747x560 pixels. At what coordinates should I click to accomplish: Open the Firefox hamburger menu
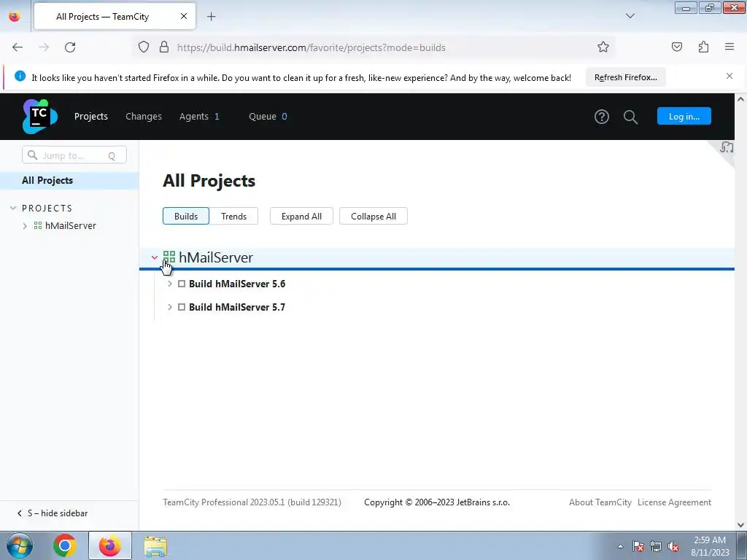[x=729, y=47]
